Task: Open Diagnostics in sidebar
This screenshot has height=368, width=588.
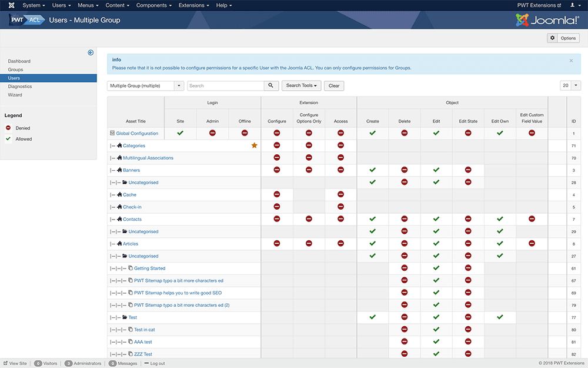Action: 20,87
